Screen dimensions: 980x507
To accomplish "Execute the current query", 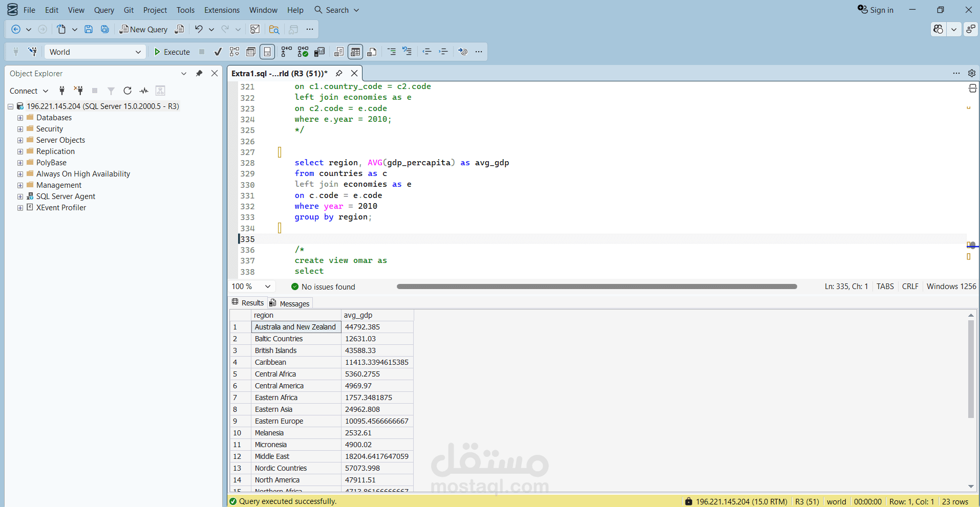I will [172, 51].
